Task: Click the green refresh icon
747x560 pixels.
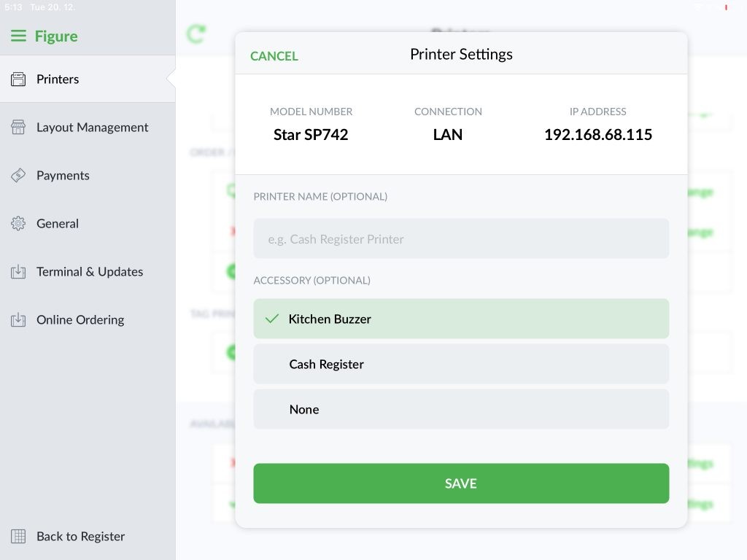Action: [196, 34]
